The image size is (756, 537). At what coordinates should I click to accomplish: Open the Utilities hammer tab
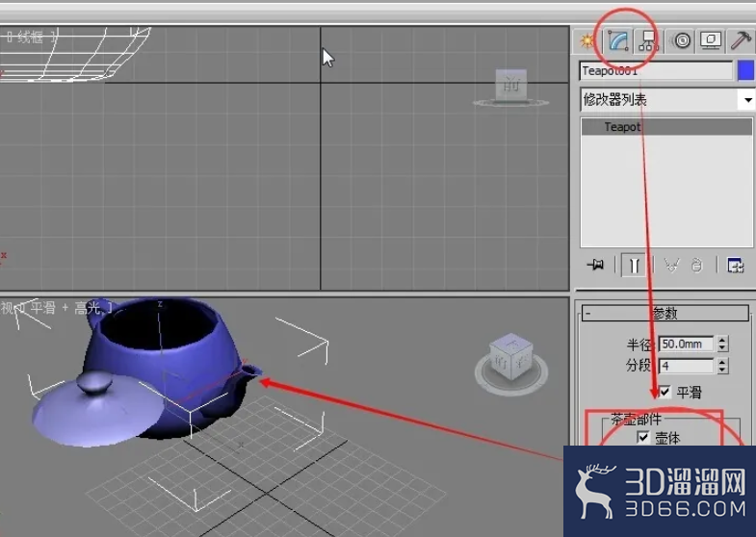[x=741, y=41]
